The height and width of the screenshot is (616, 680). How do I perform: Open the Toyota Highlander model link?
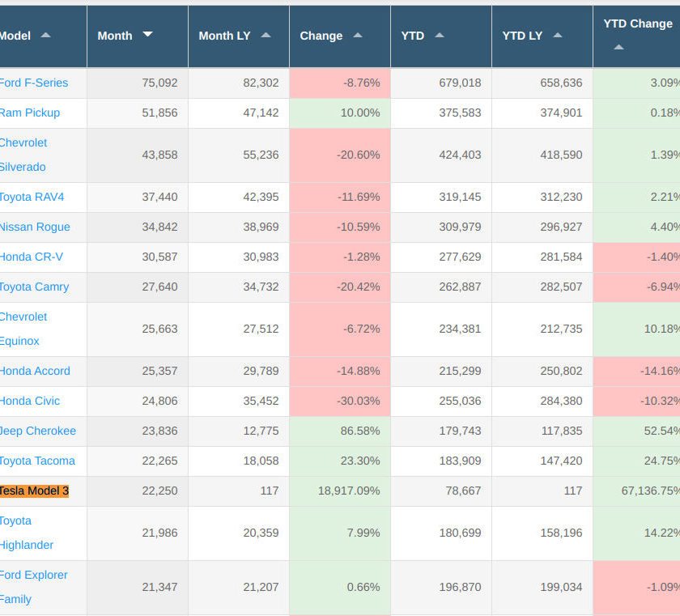tap(27, 533)
